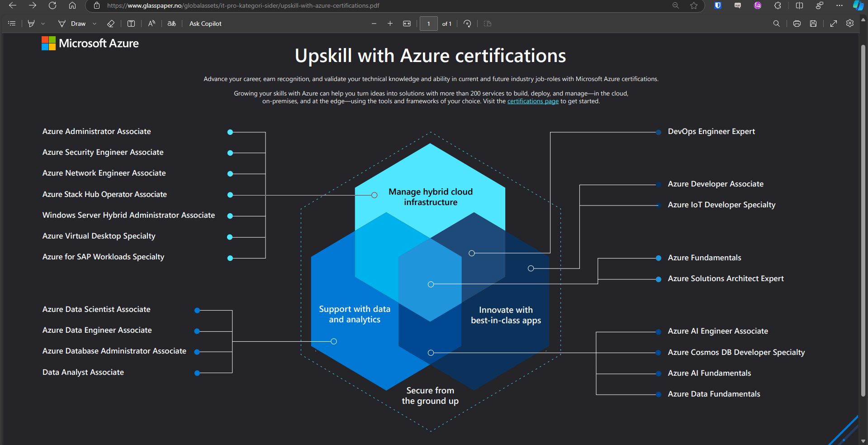Click Azure Security Engineer Associate text
This screenshot has width=868, height=445.
tap(103, 152)
